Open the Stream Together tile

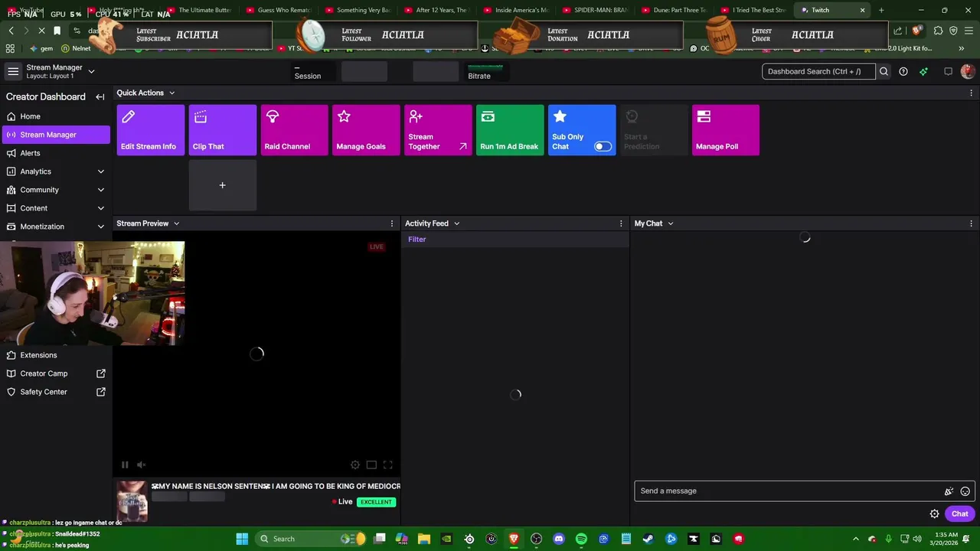click(x=438, y=130)
